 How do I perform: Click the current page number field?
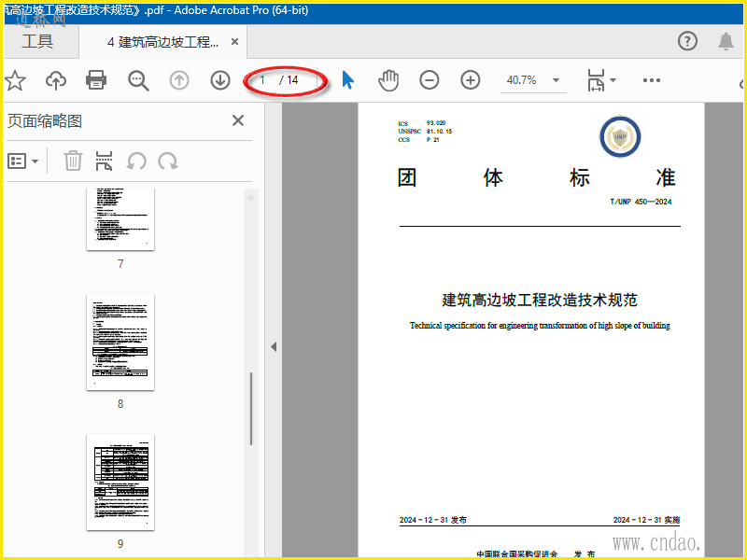pos(262,80)
